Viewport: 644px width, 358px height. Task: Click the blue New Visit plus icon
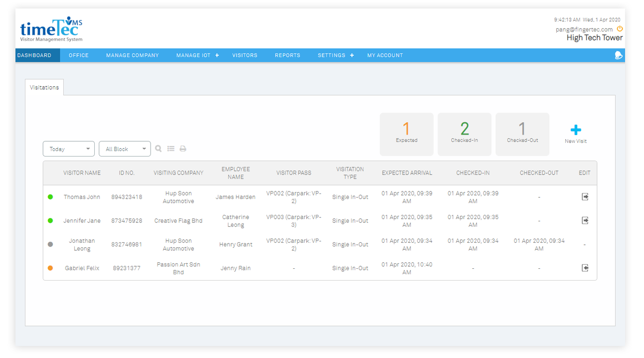click(576, 131)
